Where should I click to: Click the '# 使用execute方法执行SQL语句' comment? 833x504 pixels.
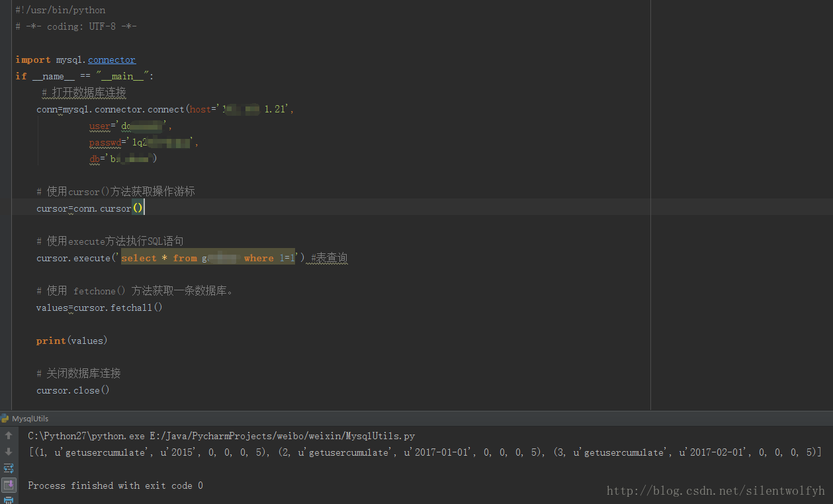point(110,241)
